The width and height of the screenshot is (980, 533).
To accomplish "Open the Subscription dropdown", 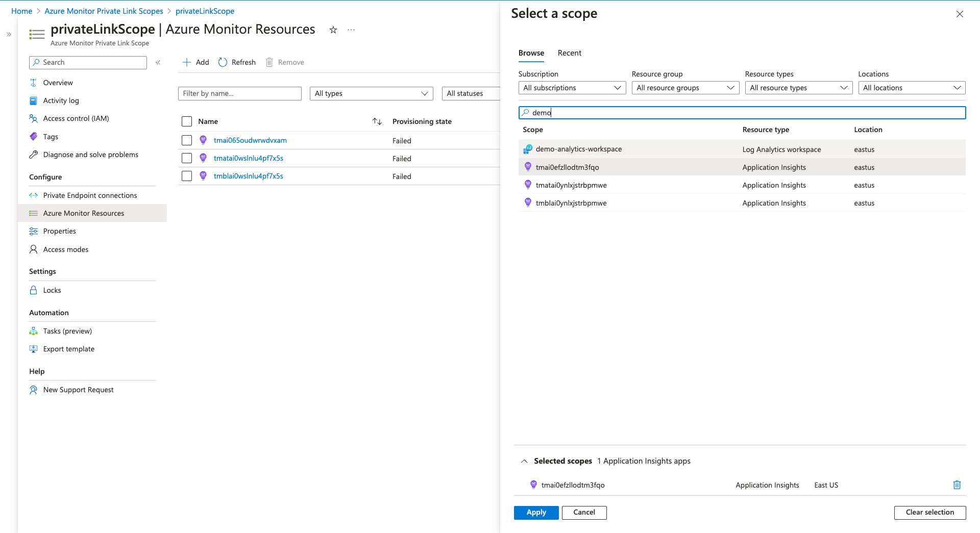I will click(572, 88).
